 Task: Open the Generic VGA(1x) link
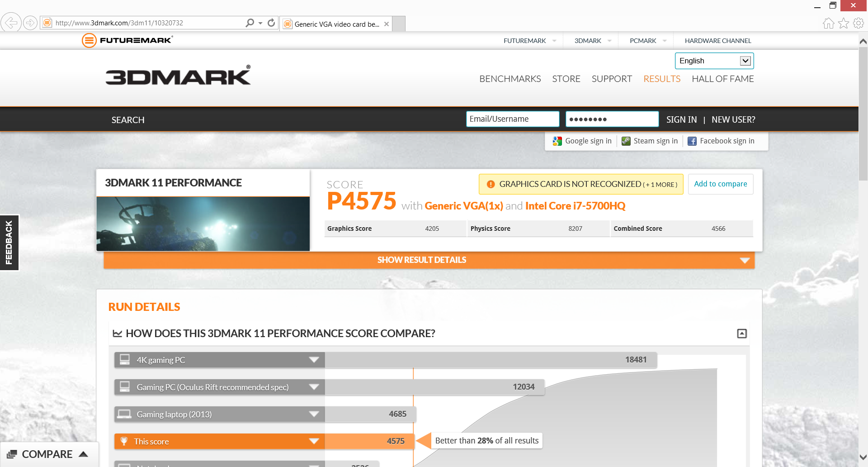point(464,206)
